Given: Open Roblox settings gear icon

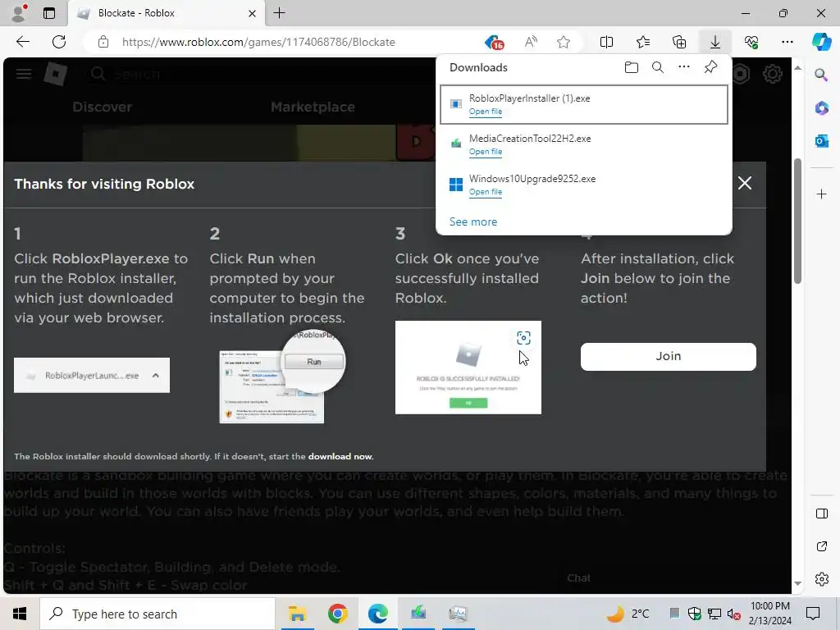Looking at the screenshot, I should click(x=772, y=74).
